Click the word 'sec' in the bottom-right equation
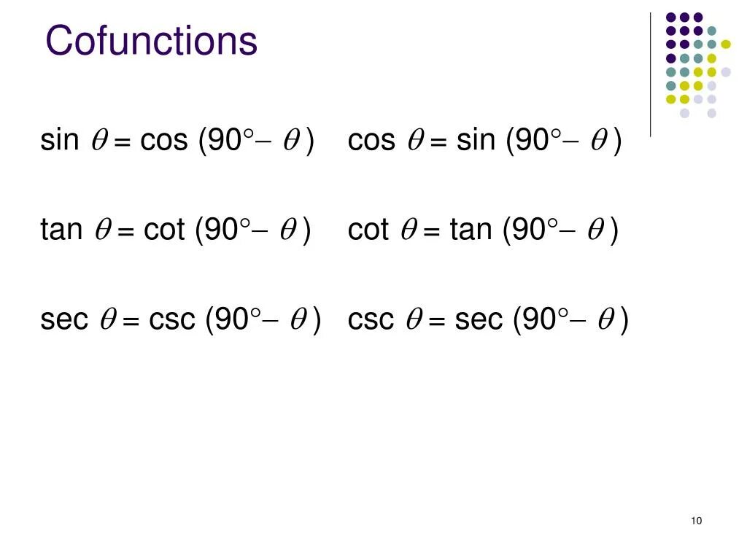747x560 pixels. [479, 319]
